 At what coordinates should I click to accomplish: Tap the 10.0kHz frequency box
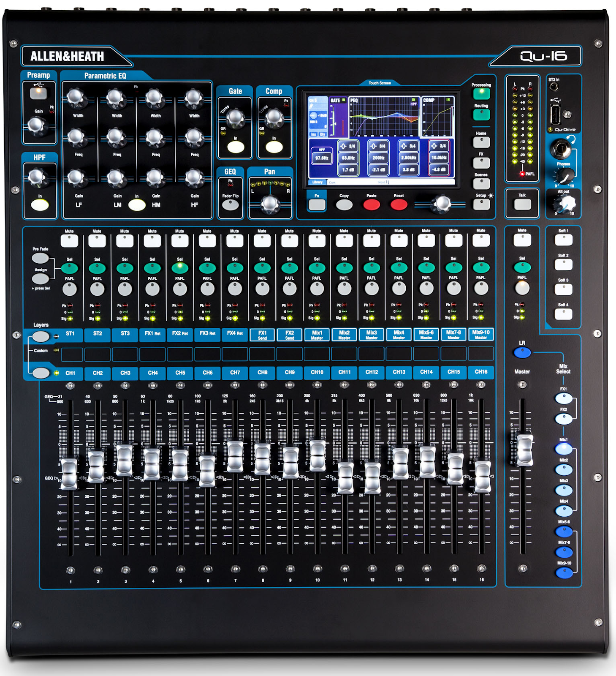(x=439, y=158)
